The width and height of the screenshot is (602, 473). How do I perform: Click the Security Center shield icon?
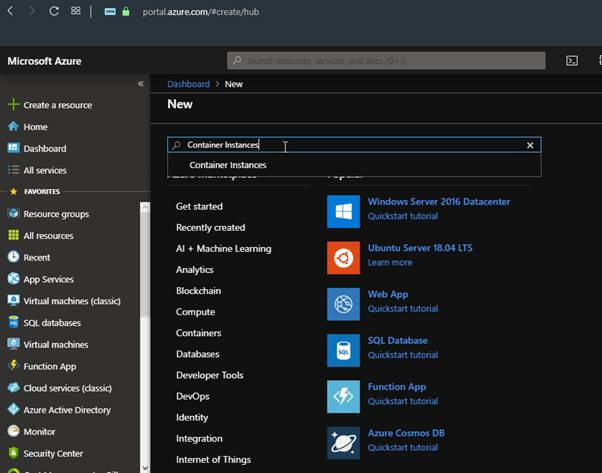(13, 453)
